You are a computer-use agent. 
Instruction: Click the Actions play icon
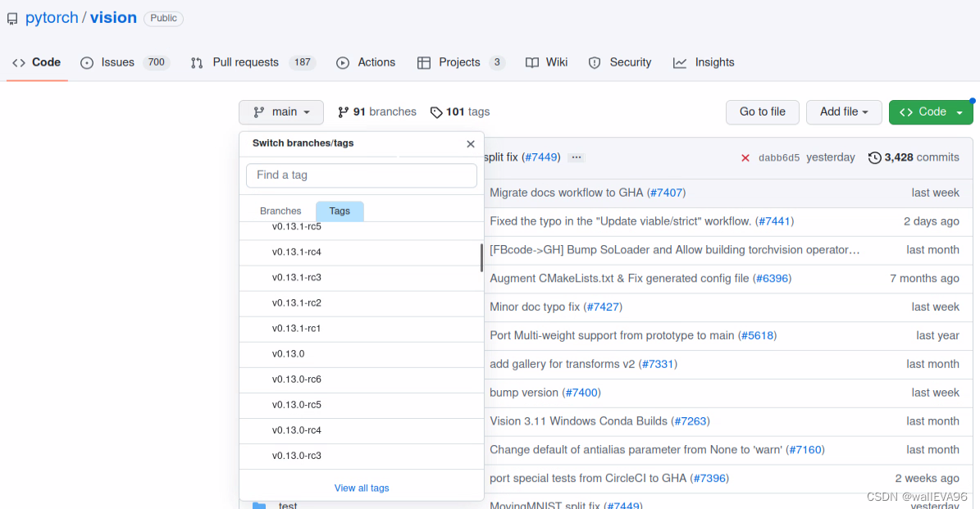click(343, 62)
